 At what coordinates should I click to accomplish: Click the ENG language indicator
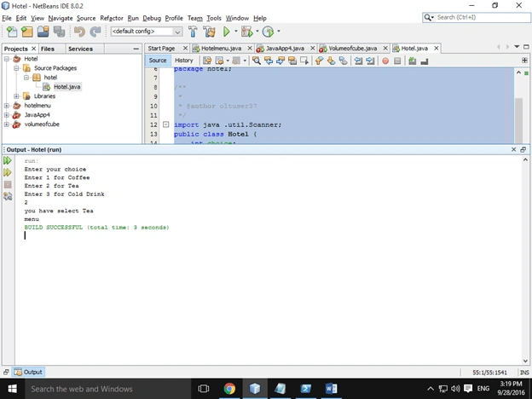coord(483,389)
